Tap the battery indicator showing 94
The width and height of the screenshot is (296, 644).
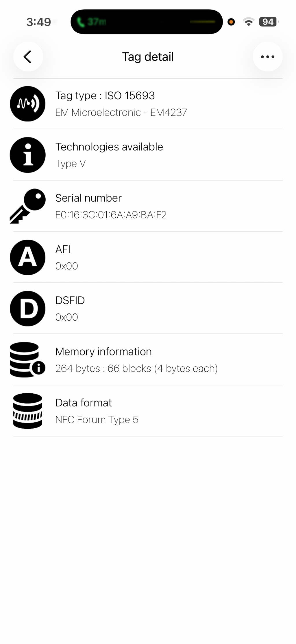[x=269, y=22]
